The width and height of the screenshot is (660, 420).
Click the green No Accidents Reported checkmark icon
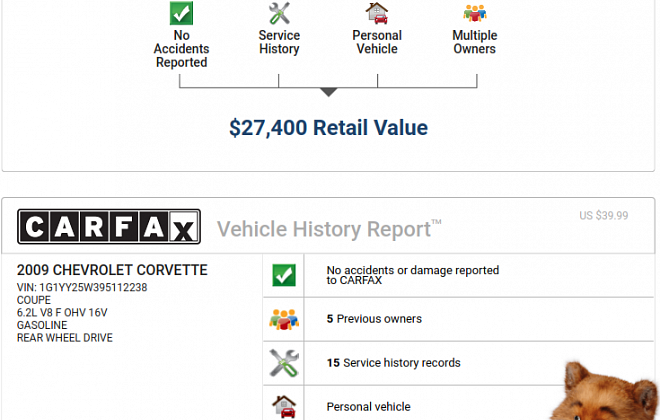[181, 13]
